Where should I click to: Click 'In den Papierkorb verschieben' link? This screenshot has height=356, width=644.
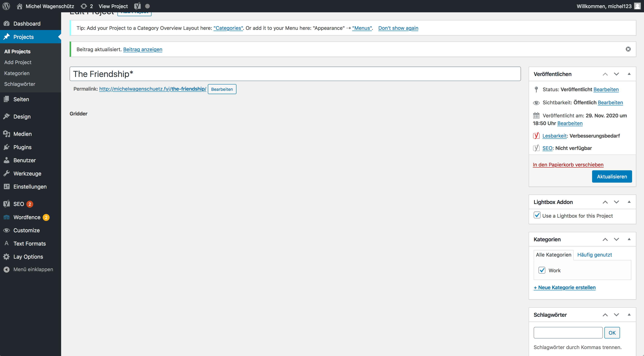point(568,165)
